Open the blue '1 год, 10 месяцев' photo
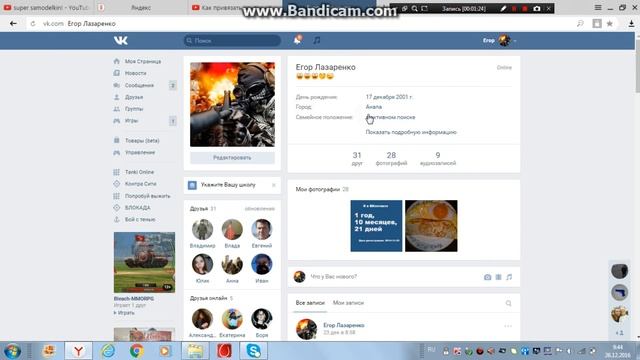Screen dimensions: 640x360 tap(376, 226)
